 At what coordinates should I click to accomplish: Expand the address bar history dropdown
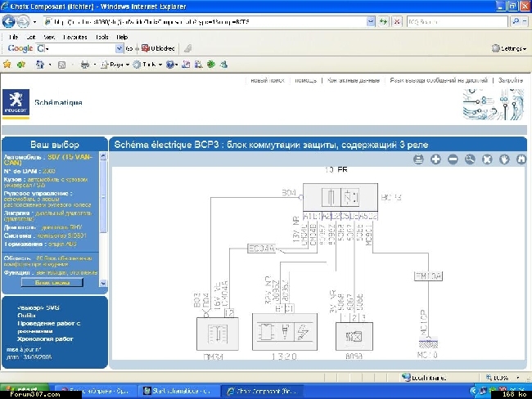pyautogui.click(x=371, y=22)
